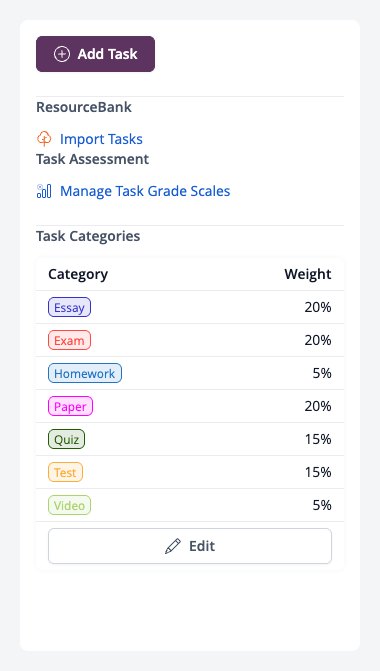
Task: Click the Edit categories button
Action: 190,546
